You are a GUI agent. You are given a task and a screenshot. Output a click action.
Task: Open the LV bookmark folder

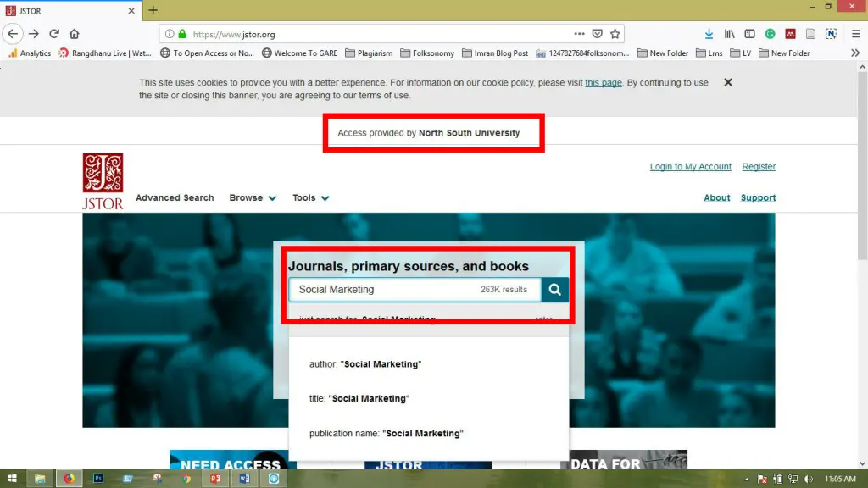[x=741, y=53]
